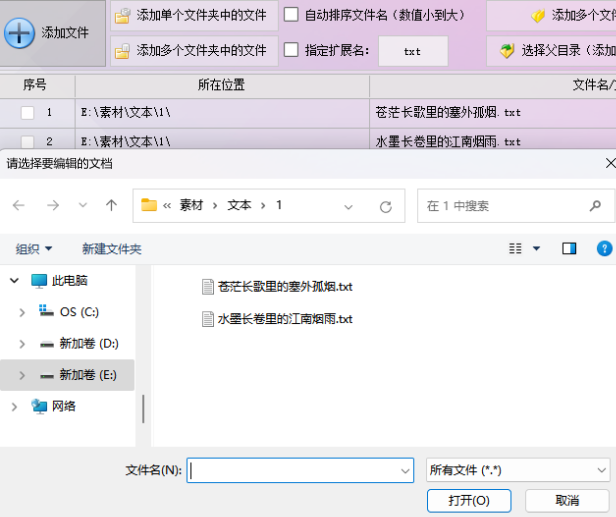Click the icon of 水墨长卷里的江南烟雨.txt
The width and height of the screenshot is (616, 517).
click(207, 319)
